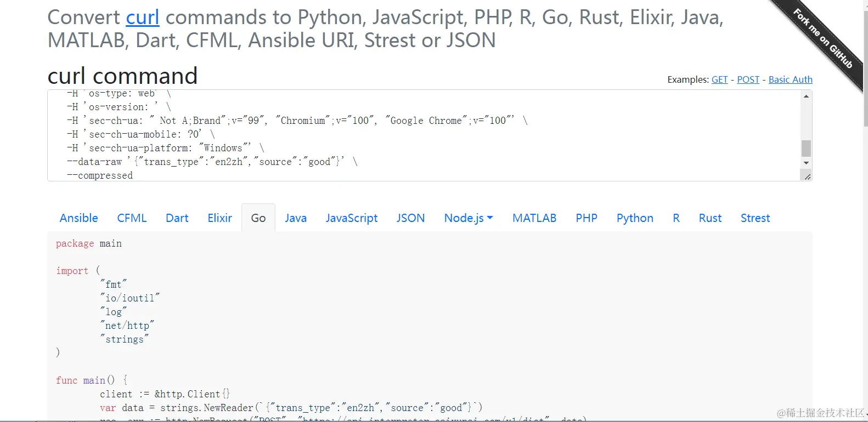Switch to the MATLAB tab
868x422 pixels.
pyautogui.click(x=534, y=218)
